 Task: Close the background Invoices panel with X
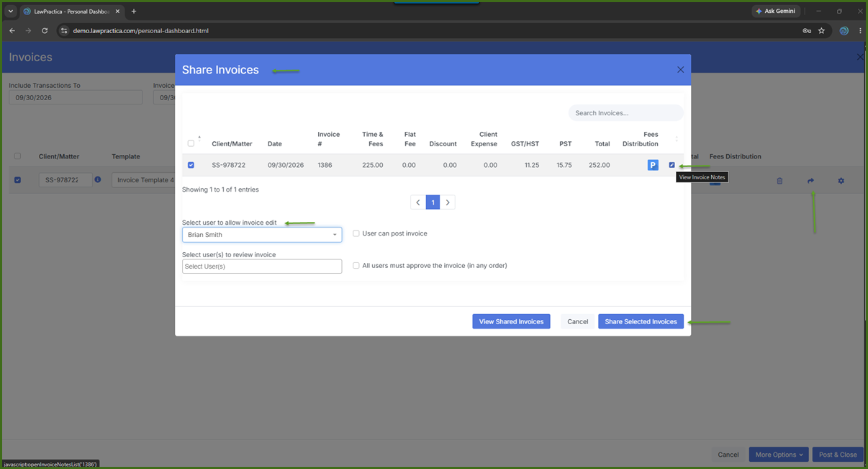(x=860, y=57)
